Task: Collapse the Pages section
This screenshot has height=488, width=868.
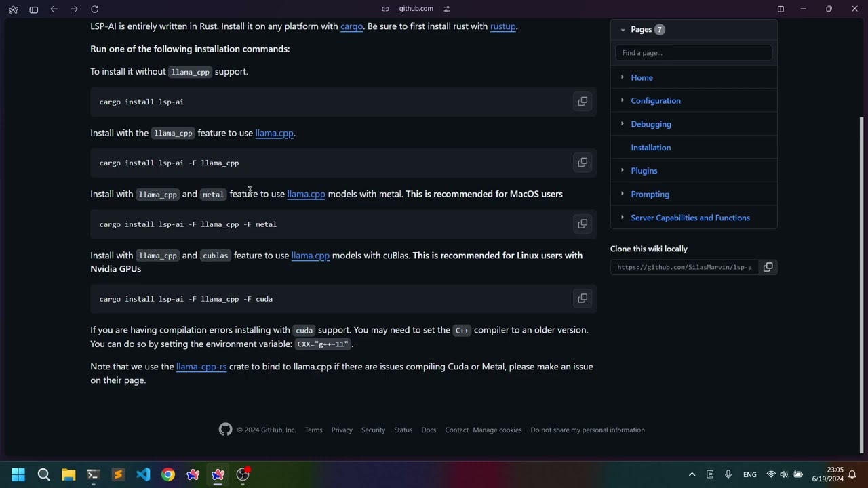Action: [x=623, y=30]
